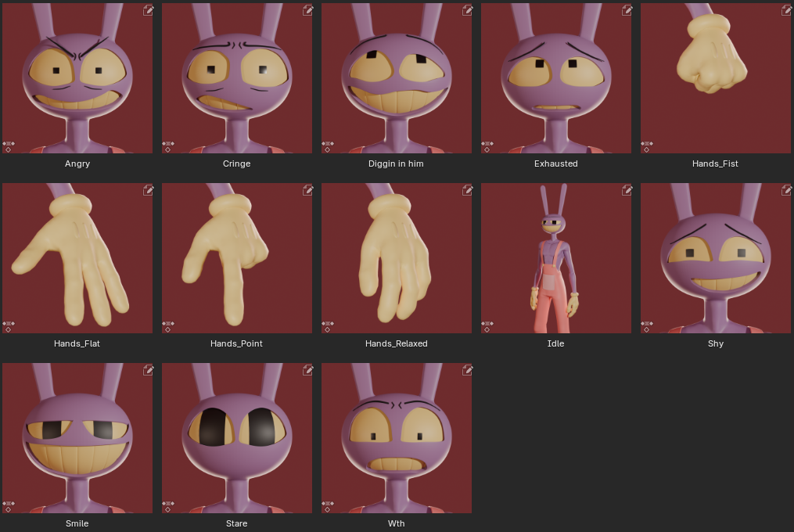794x532 pixels.
Task: Choose the Hands_Point pointing hand preview
Action: (237, 258)
